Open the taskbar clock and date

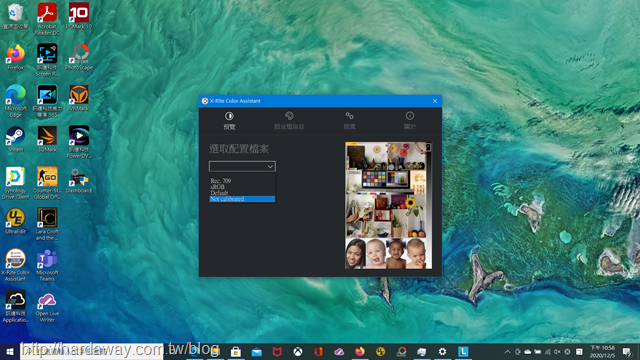coord(602,351)
